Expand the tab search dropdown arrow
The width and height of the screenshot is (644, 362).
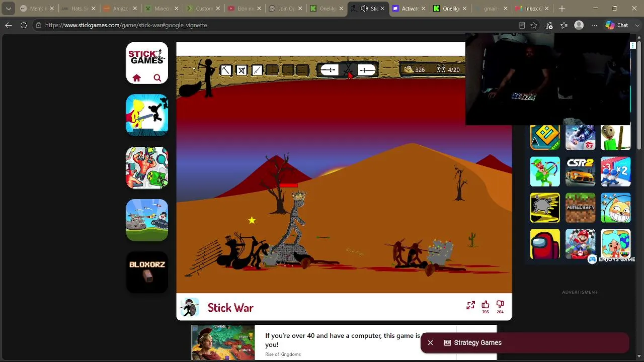pyautogui.click(x=9, y=9)
